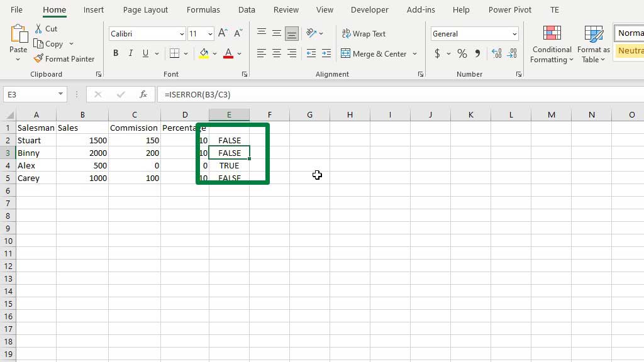
Task: Select the Italic formatting icon
Action: coord(130,53)
